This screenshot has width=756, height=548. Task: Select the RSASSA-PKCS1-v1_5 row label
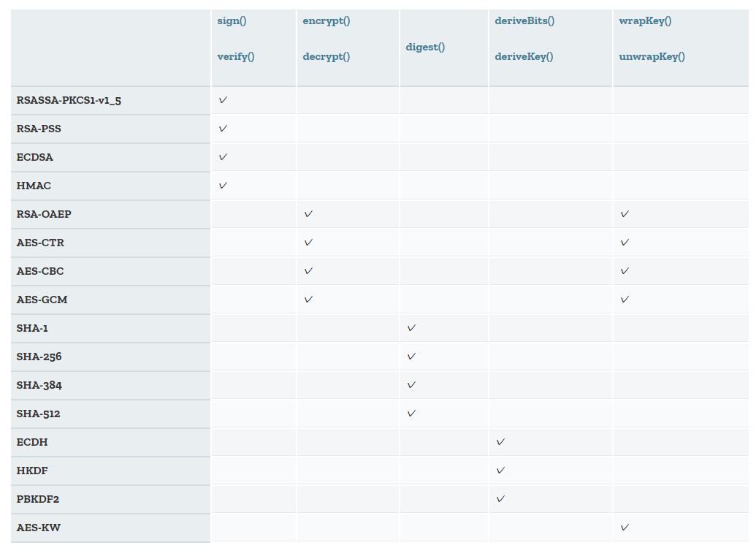(69, 100)
